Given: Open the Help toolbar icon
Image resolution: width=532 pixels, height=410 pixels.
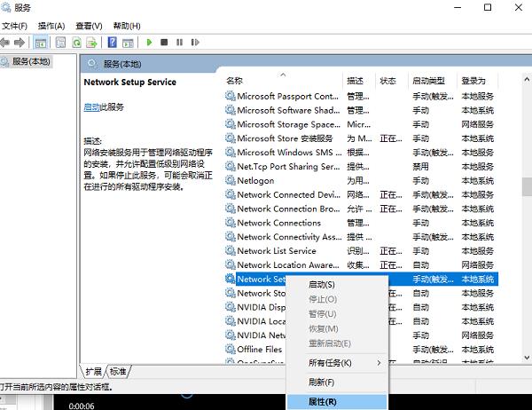Looking at the screenshot, I should click(112, 43).
